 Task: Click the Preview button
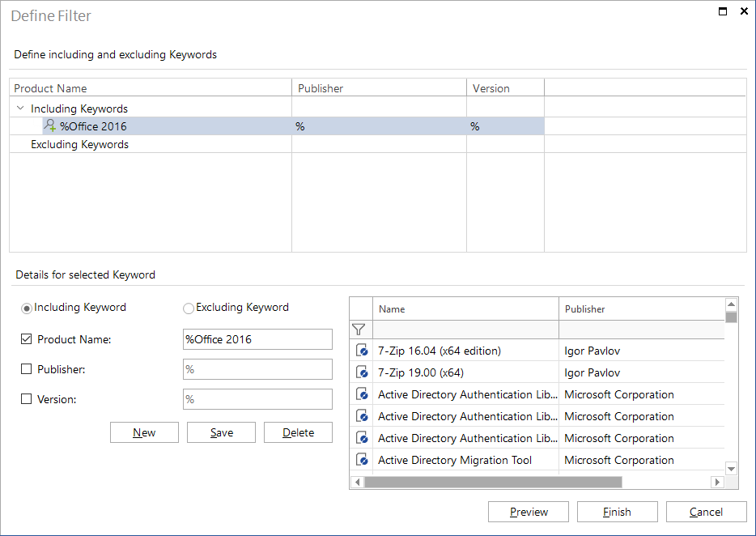pyautogui.click(x=529, y=512)
